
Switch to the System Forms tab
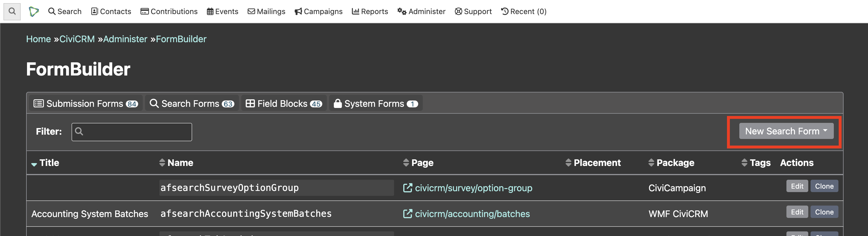coord(376,103)
